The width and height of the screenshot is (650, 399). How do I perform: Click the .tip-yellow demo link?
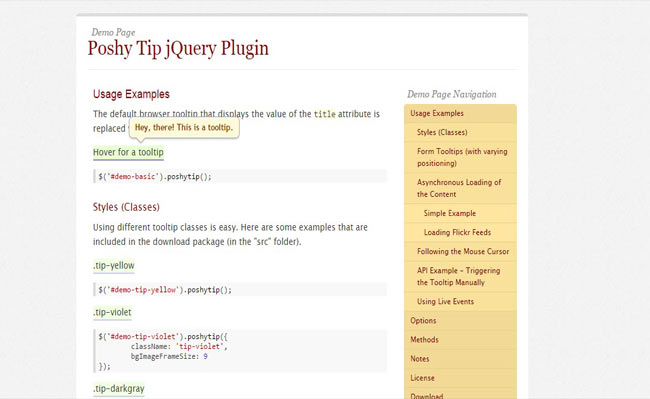click(114, 266)
